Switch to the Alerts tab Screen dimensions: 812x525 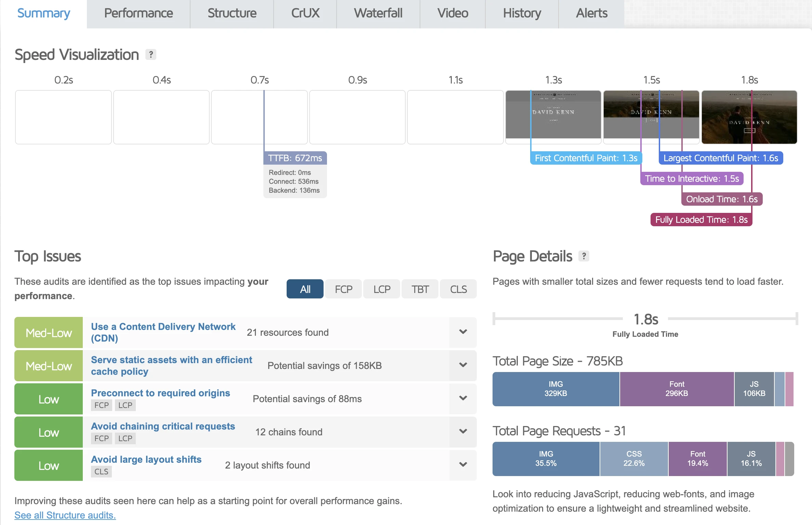(591, 13)
